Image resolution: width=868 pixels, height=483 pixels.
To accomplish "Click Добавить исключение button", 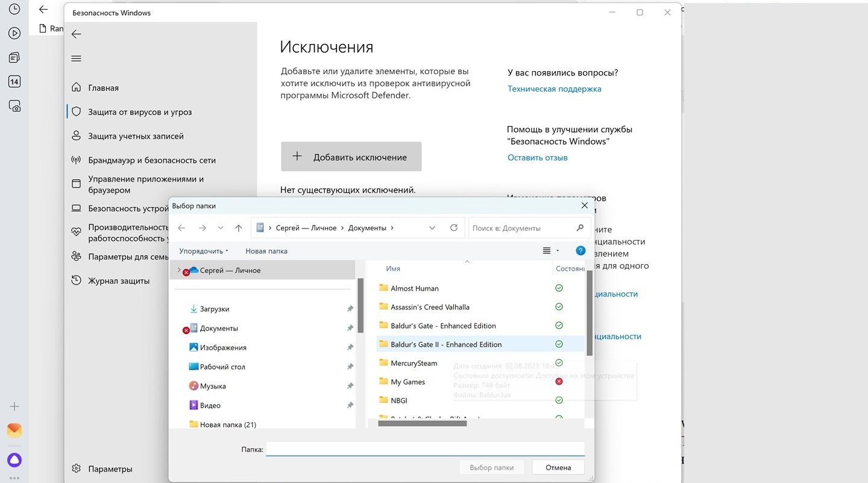I will [351, 157].
